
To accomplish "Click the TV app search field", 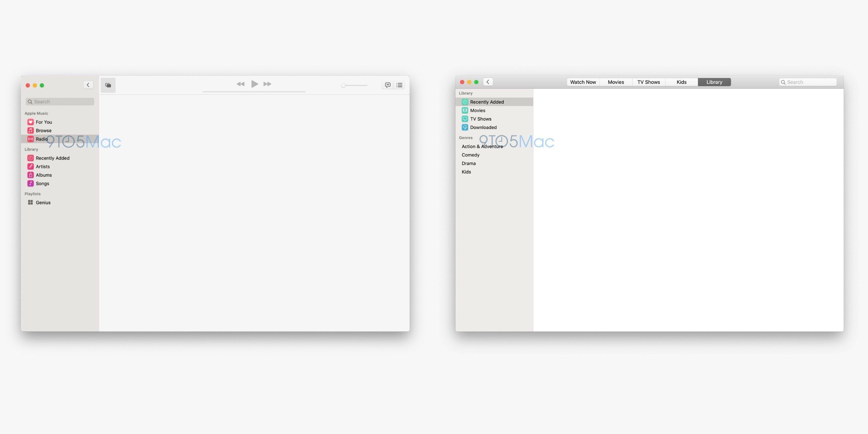I will click(808, 82).
